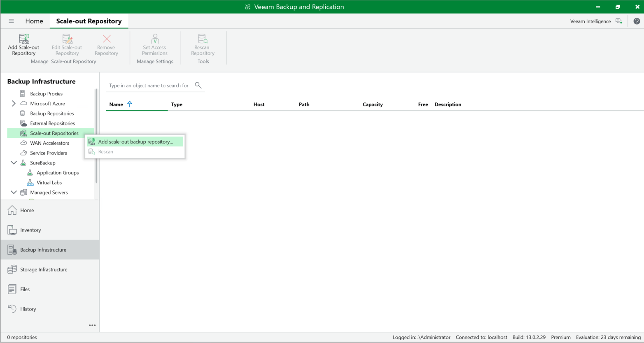Sort the list by Free column
The width and height of the screenshot is (644, 343).
click(423, 104)
